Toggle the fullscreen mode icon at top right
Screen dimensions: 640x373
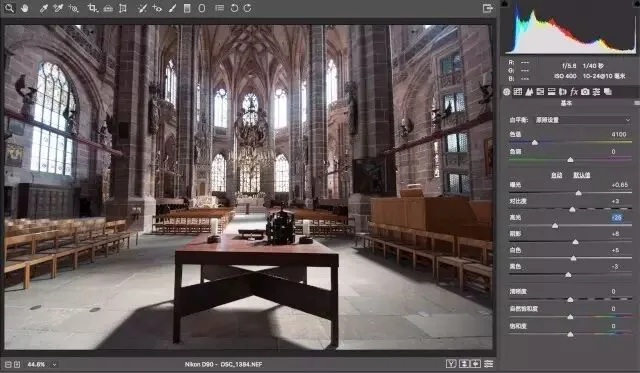[487, 8]
